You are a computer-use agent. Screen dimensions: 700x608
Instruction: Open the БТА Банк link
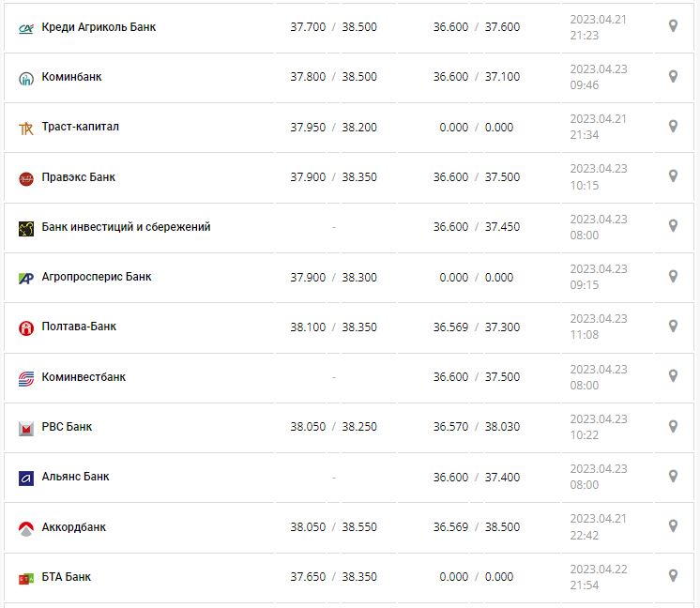(x=67, y=577)
